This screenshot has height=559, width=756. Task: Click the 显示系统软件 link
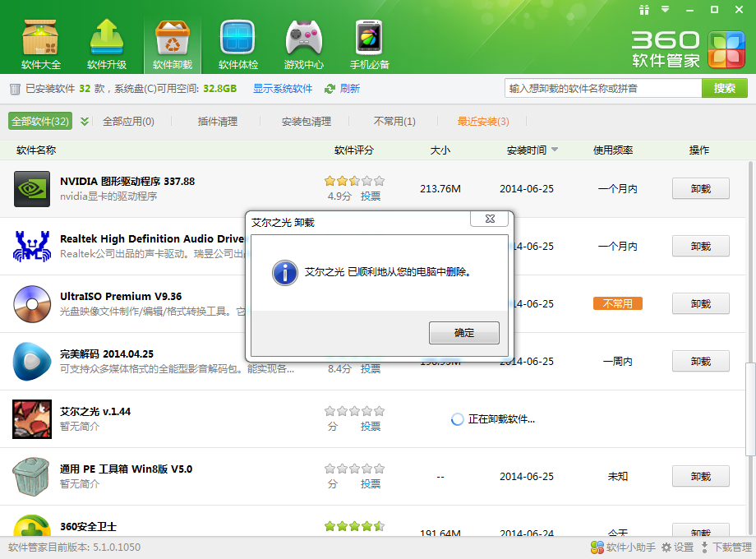(283, 89)
